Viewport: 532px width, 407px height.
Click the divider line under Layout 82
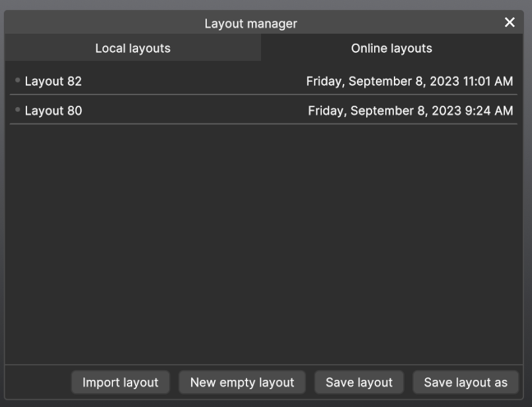[x=264, y=94]
